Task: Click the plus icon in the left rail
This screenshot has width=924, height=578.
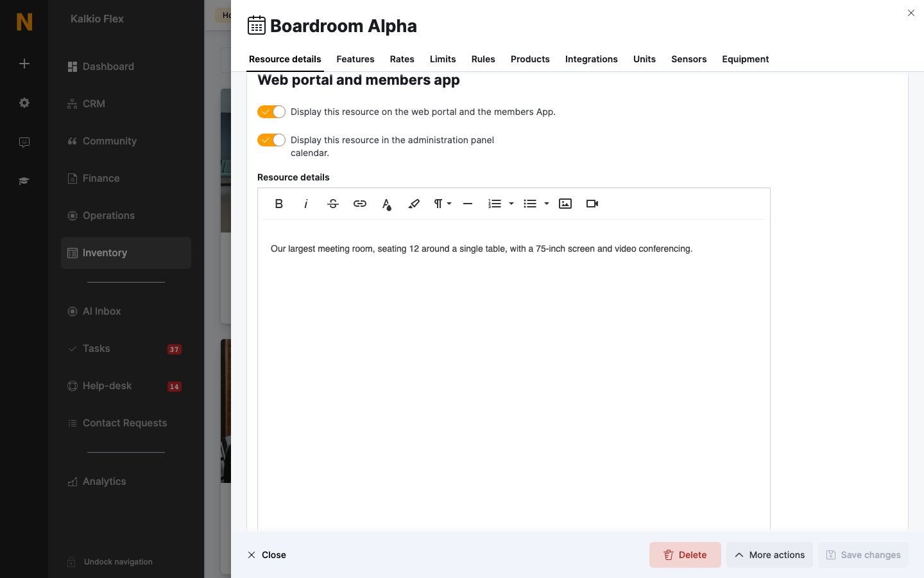Action: (24, 64)
